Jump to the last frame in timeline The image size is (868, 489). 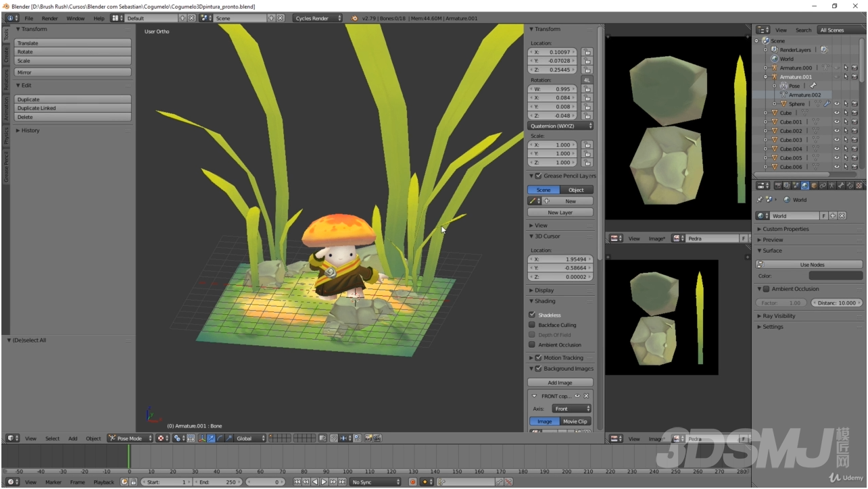[x=342, y=482]
